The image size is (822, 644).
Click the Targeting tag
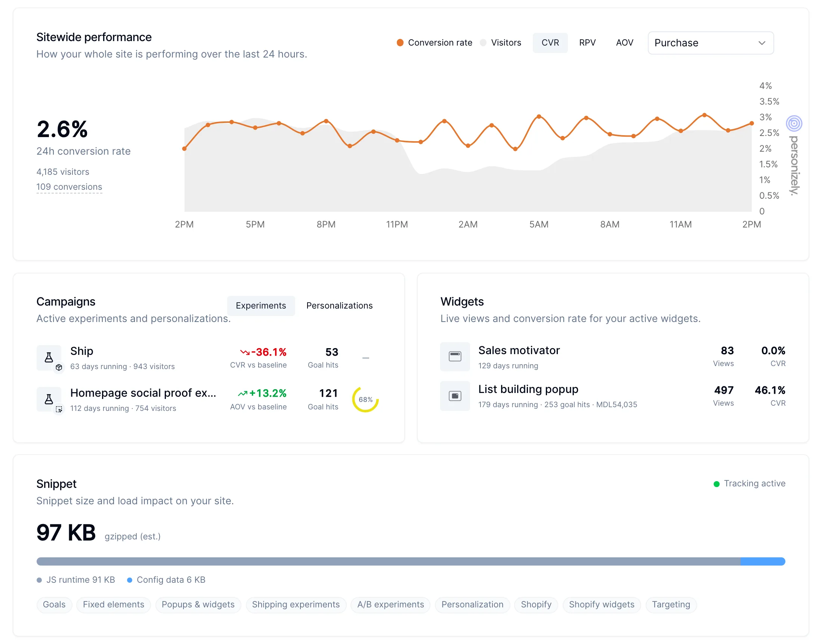[671, 605]
